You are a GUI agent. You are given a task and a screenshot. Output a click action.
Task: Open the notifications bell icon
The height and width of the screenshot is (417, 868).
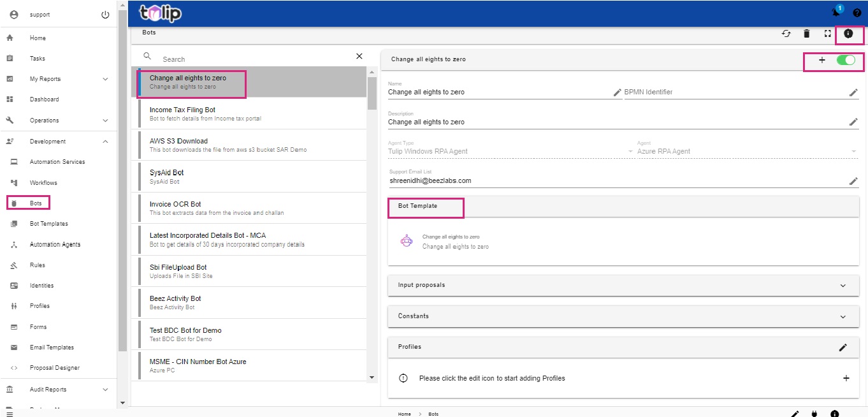point(837,12)
